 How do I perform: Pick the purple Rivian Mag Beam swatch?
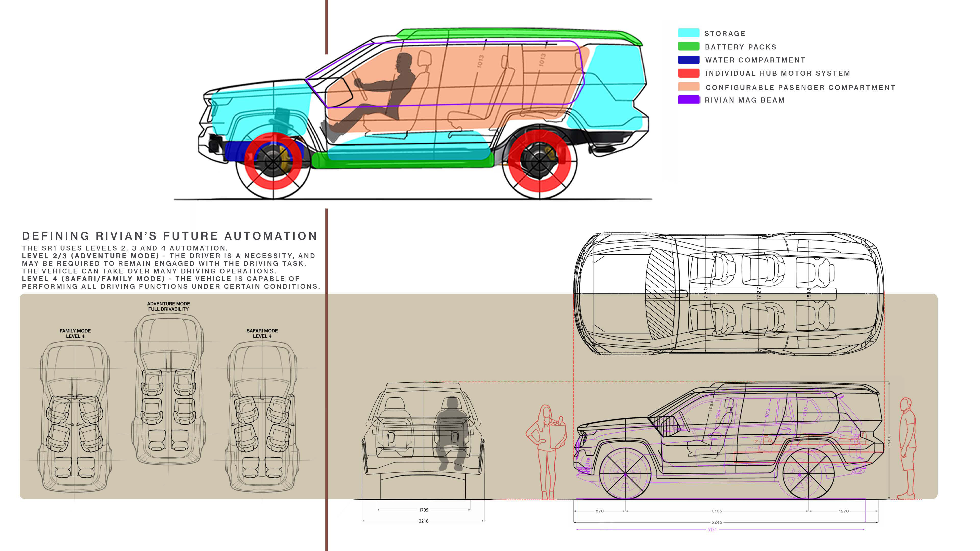click(689, 100)
